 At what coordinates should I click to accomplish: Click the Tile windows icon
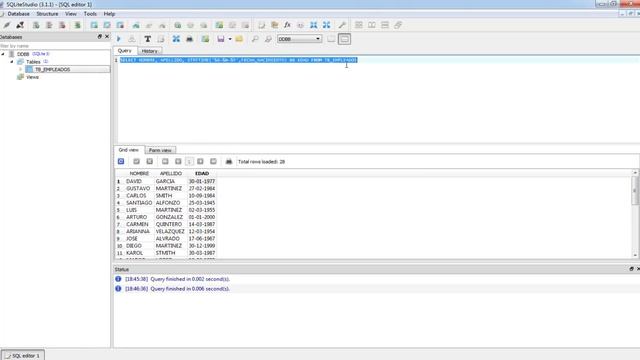pyautogui.click(x=359, y=25)
